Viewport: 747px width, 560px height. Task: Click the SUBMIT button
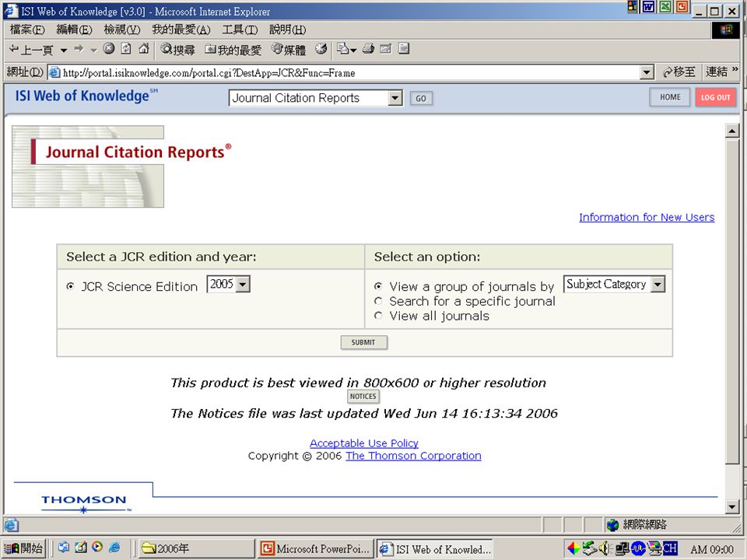coord(364,342)
